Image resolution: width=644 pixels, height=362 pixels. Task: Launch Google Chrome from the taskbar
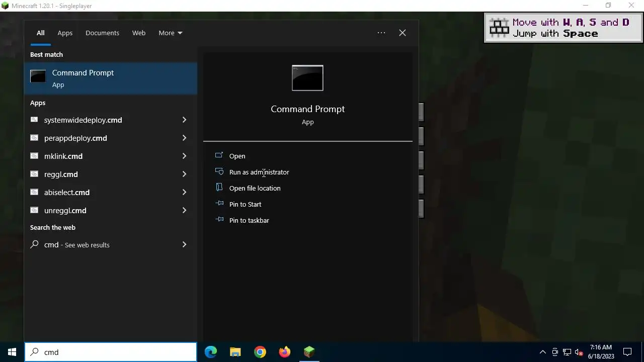[x=260, y=352]
